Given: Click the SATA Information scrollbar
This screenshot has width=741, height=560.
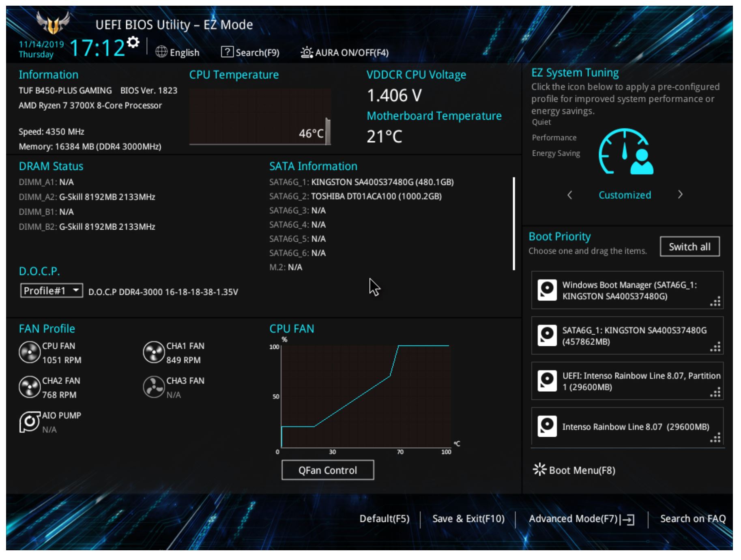Looking at the screenshot, I should tap(514, 223).
